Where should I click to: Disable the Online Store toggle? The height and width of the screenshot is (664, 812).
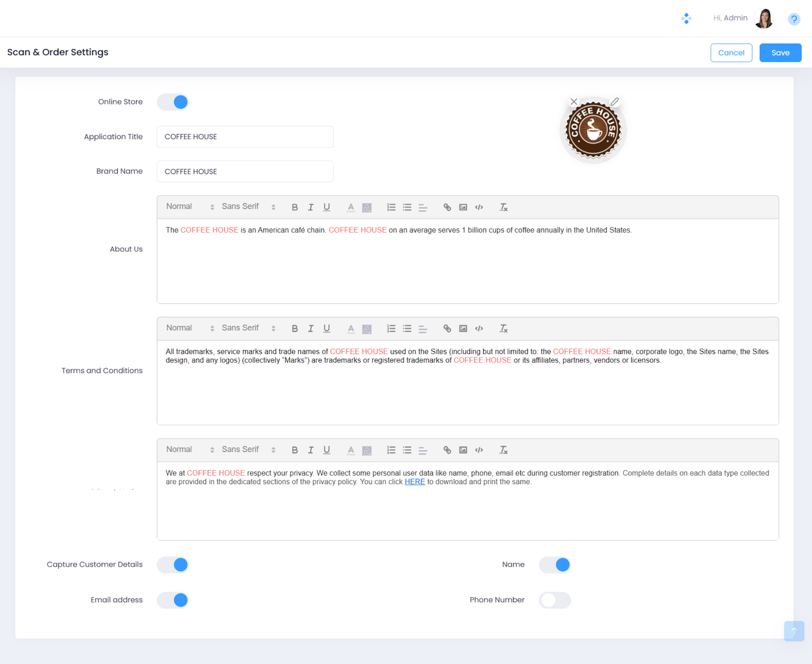173,102
